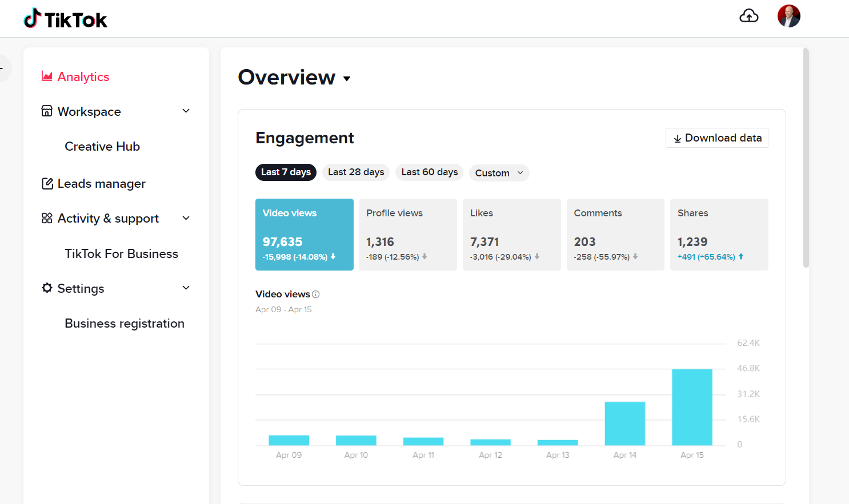Click the Analytics chart icon
This screenshot has width=849, height=504.
[x=47, y=76]
